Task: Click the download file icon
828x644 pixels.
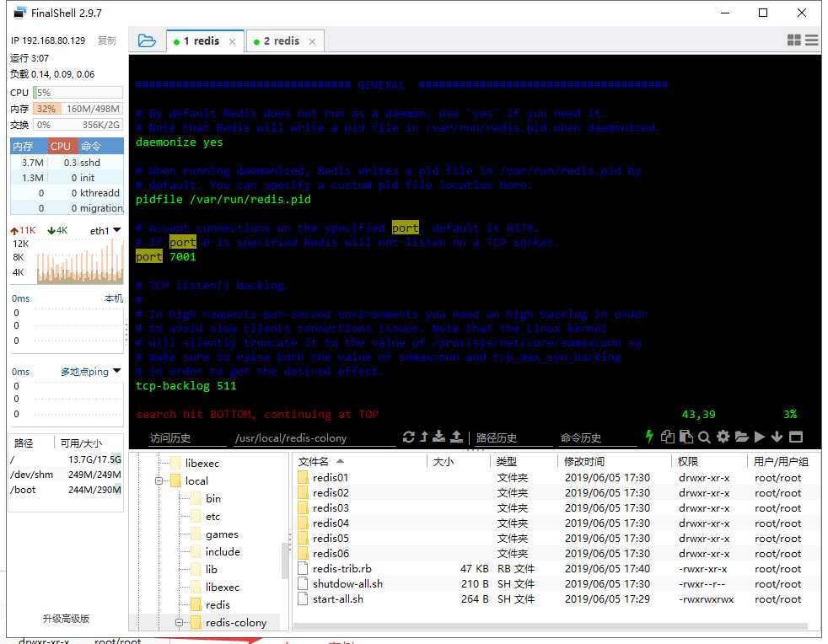Action: (x=438, y=437)
